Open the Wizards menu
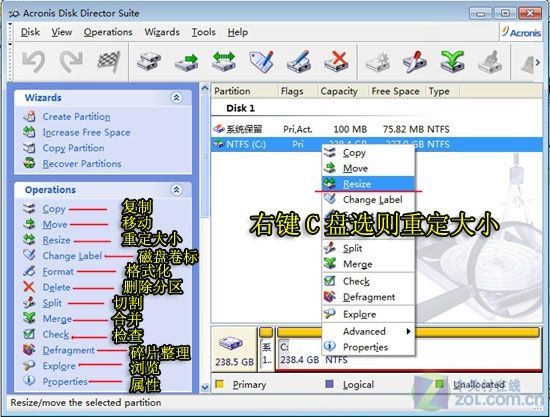Screen dimensions: 550x417 click(x=162, y=32)
